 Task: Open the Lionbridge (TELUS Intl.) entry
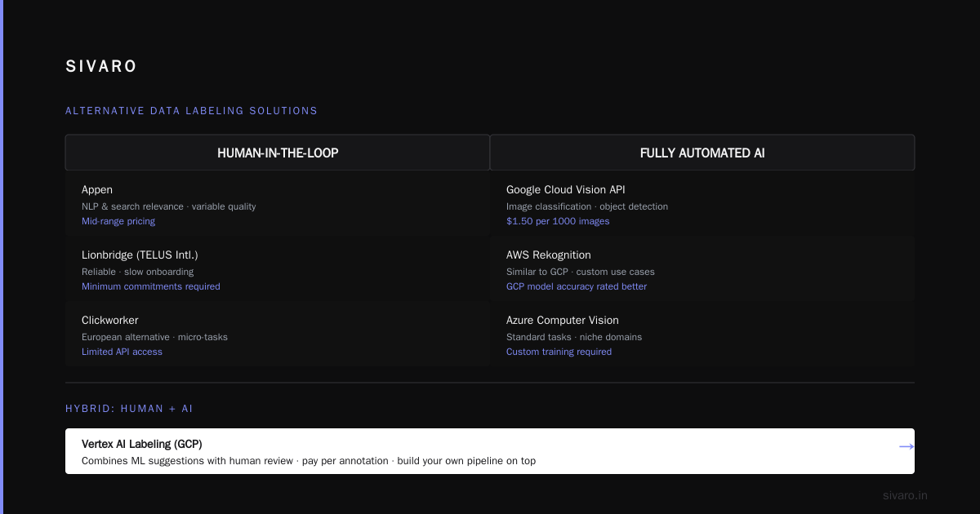click(x=140, y=255)
